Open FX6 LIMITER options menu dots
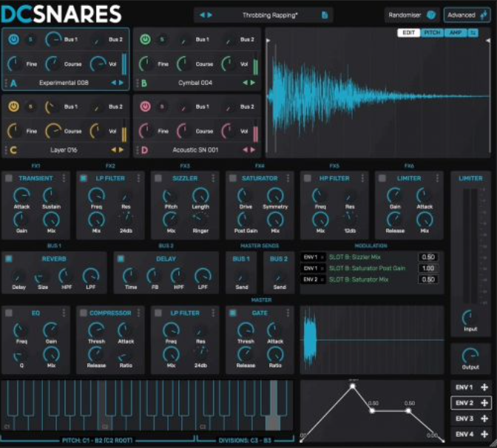Image resolution: width=497 pixels, height=448 pixels. click(x=437, y=178)
